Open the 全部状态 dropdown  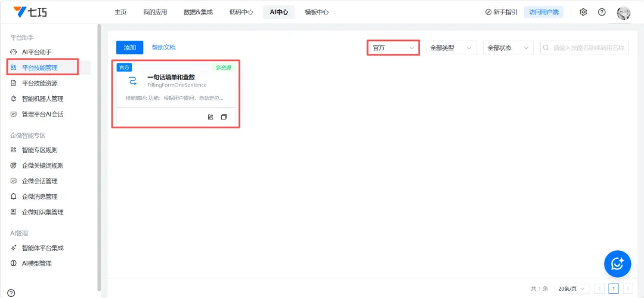click(x=509, y=48)
